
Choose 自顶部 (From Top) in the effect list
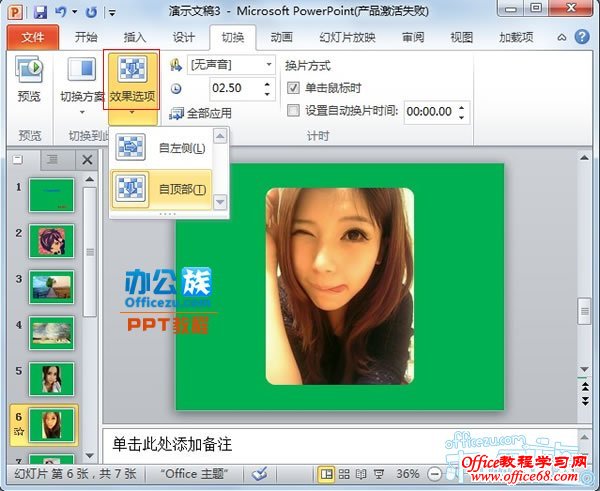coord(168,189)
